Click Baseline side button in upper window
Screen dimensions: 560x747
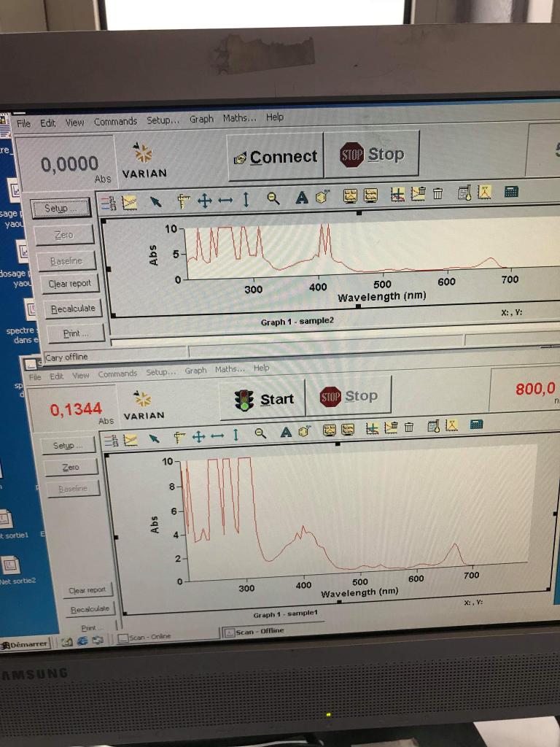tap(66, 260)
